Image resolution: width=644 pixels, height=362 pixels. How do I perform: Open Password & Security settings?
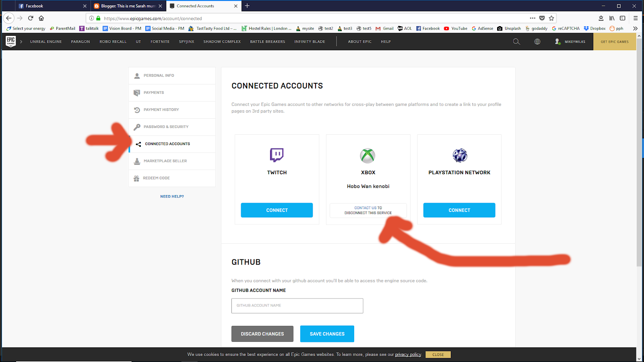[172, 127]
